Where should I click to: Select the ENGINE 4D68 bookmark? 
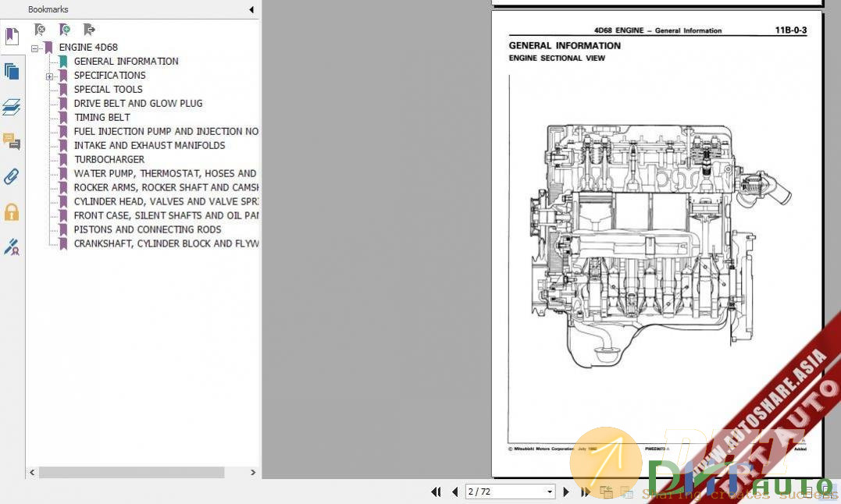[88, 47]
